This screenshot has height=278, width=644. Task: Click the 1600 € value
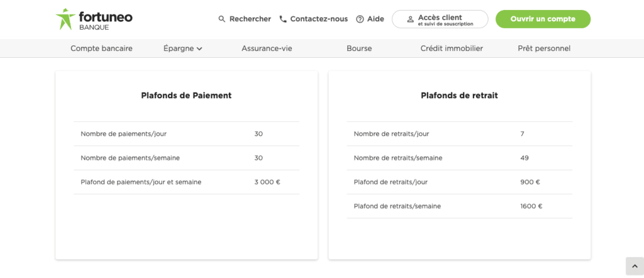[531, 206]
